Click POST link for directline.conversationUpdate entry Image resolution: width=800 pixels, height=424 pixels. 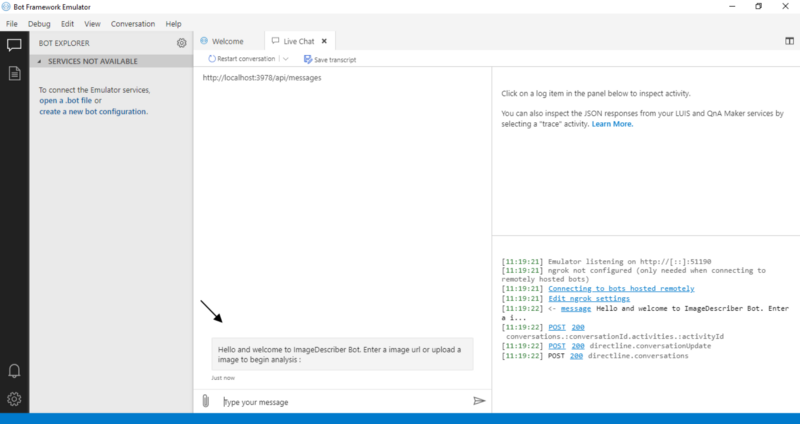557,346
